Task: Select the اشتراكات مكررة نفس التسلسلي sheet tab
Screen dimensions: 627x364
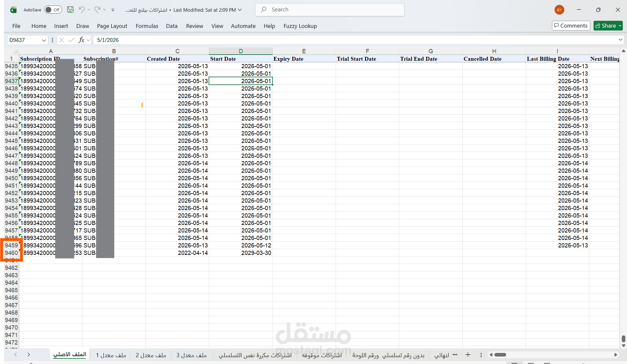Action: 255,355
